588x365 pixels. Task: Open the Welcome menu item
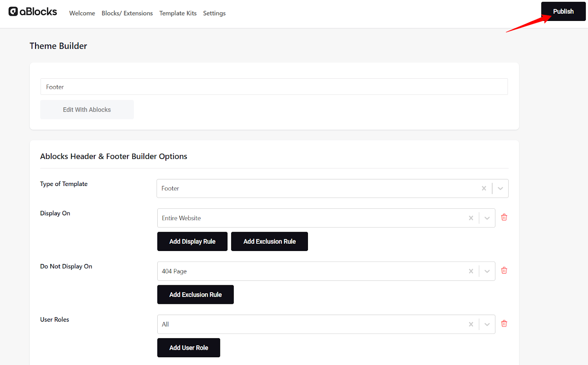tap(82, 13)
